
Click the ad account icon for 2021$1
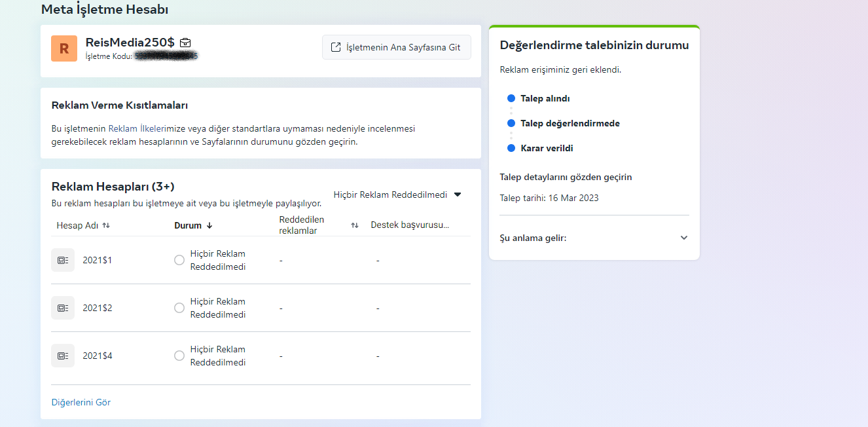tap(63, 260)
